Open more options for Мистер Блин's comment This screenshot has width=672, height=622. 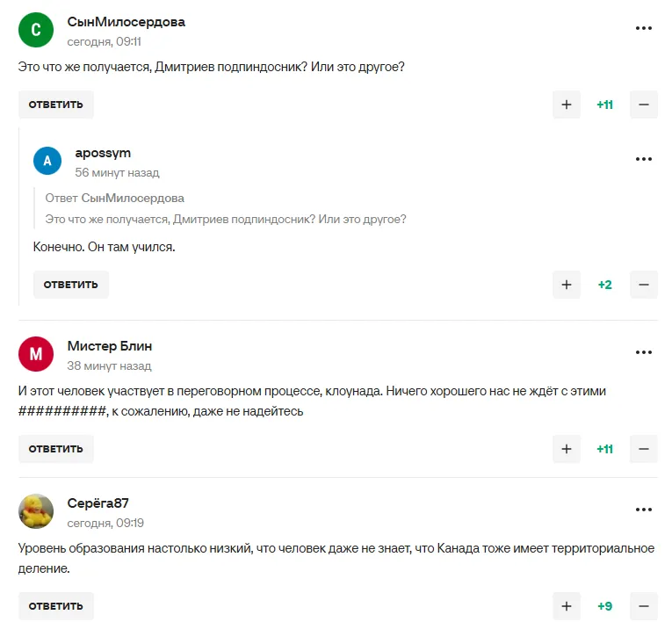coord(644,352)
